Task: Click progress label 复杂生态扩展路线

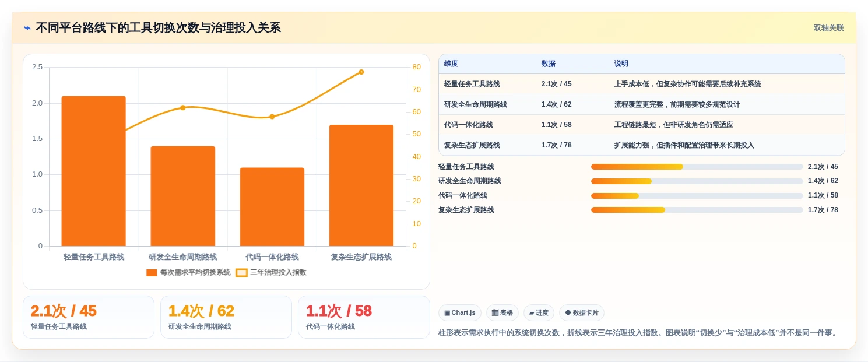Action: [x=466, y=210]
